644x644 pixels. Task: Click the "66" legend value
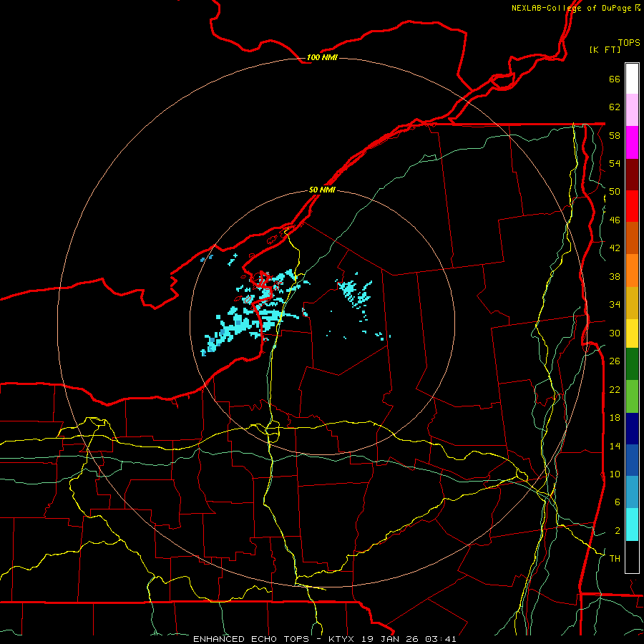pyautogui.click(x=615, y=79)
